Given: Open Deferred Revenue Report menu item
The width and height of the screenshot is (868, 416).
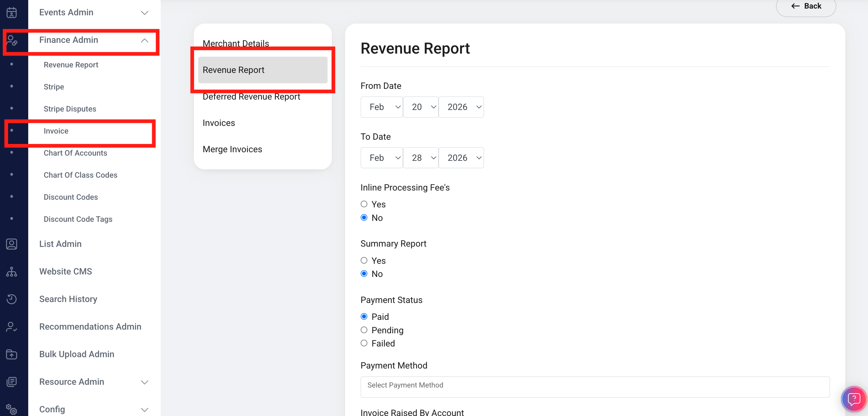Looking at the screenshot, I should point(251,96).
